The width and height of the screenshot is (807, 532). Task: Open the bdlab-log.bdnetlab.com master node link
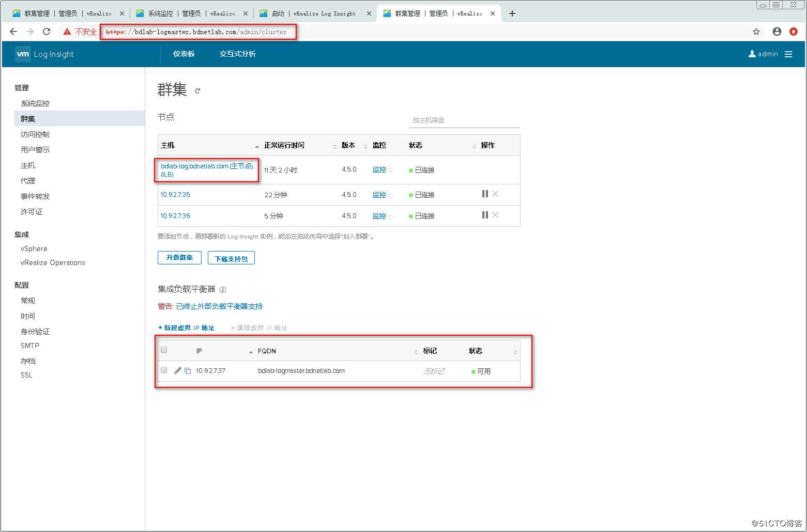[x=207, y=170]
